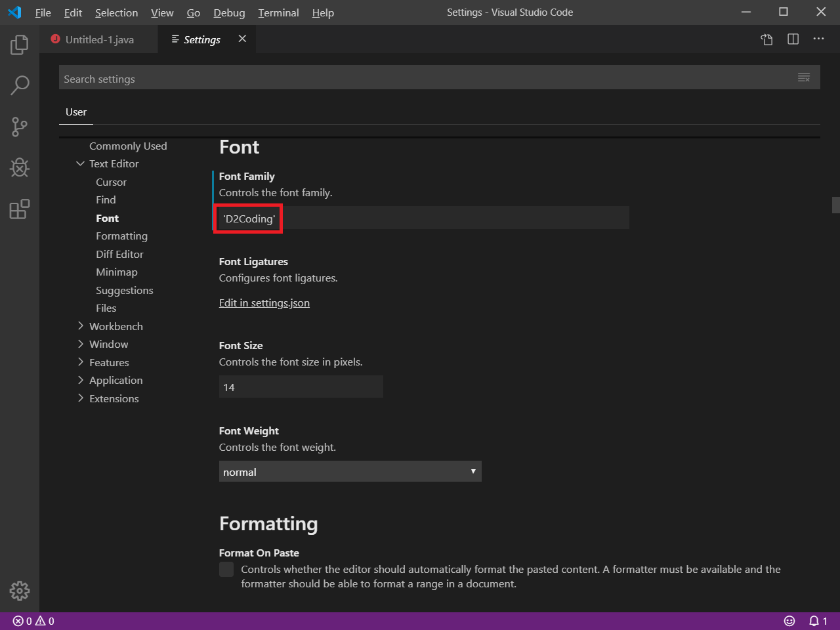The height and width of the screenshot is (630, 840).
Task: Open the More Actions ellipsis menu
Action: (818, 39)
